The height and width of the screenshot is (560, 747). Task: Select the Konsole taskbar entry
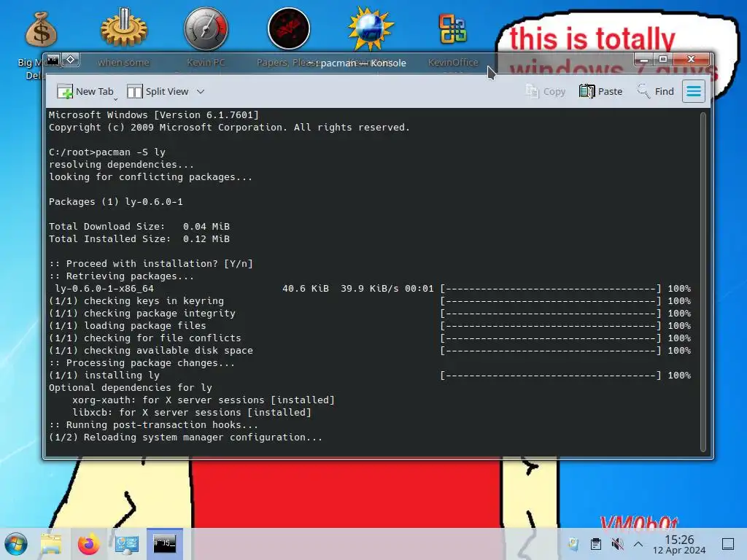(x=165, y=544)
